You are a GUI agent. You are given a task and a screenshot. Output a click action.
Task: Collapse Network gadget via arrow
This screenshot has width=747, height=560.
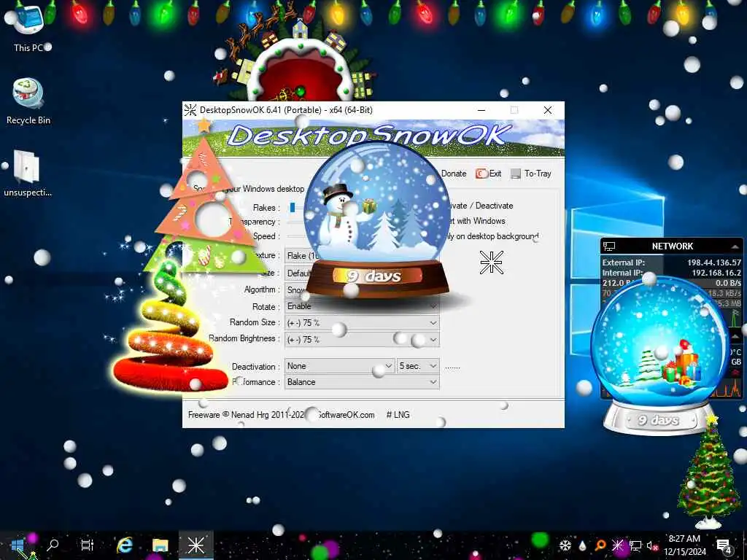735,246
